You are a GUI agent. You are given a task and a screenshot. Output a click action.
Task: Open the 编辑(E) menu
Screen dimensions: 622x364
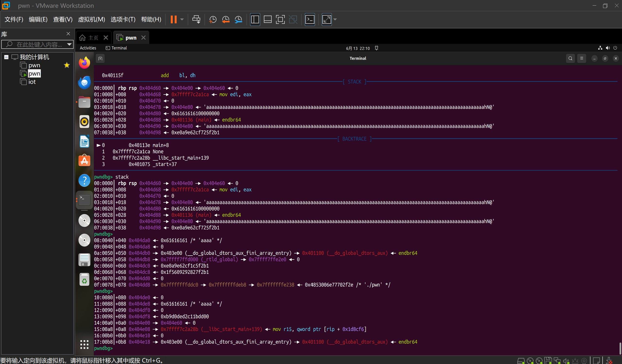click(x=38, y=19)
